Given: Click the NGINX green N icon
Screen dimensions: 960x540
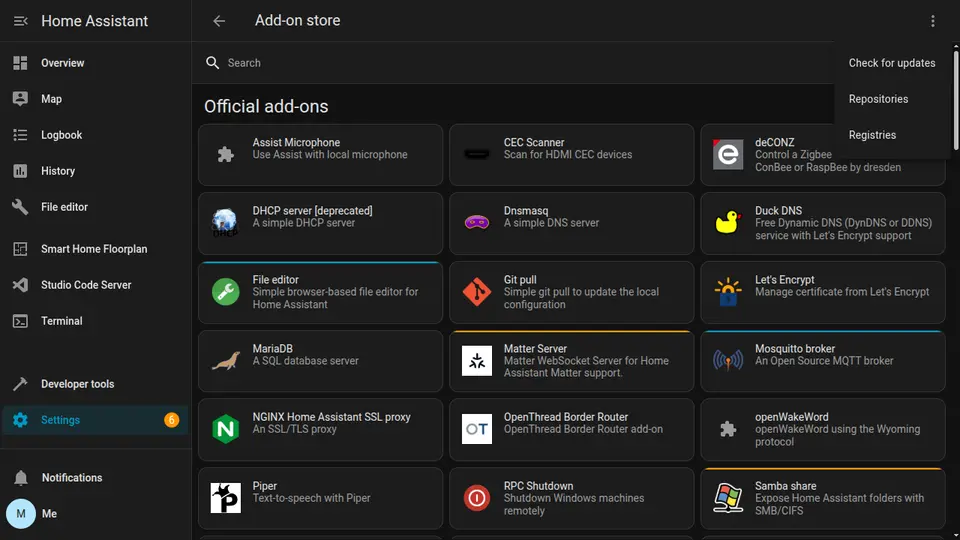Looking at the screenshot, I should (x=226, y=429).
